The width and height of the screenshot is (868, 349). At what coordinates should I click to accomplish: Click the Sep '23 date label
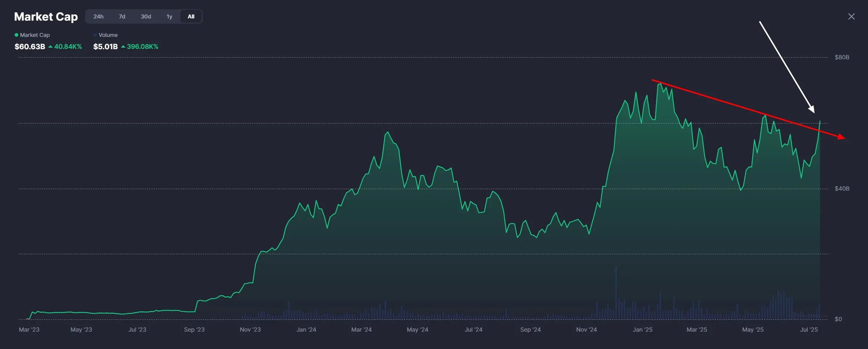194,330
